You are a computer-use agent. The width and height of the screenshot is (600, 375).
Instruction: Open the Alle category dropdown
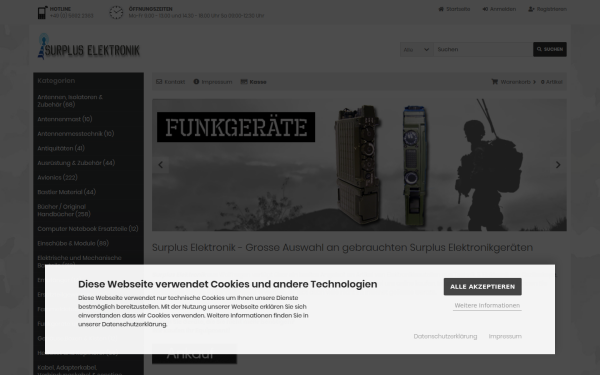click(x=417, y=49)
